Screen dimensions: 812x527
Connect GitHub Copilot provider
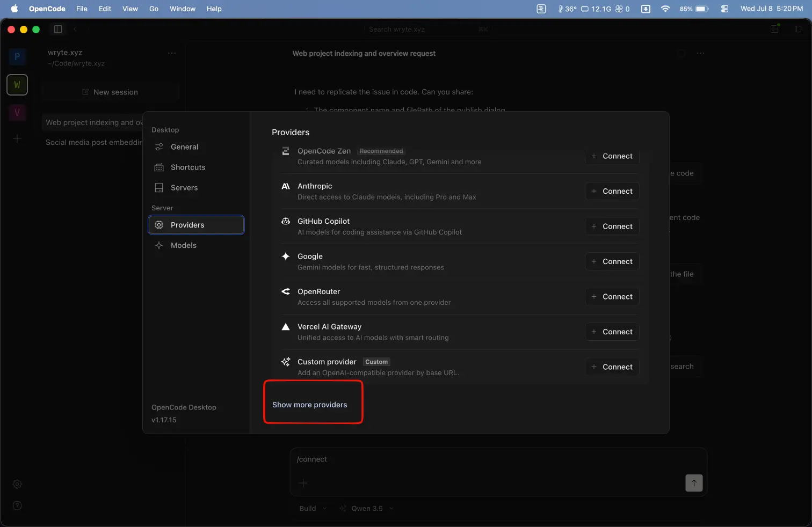[612, 226]
